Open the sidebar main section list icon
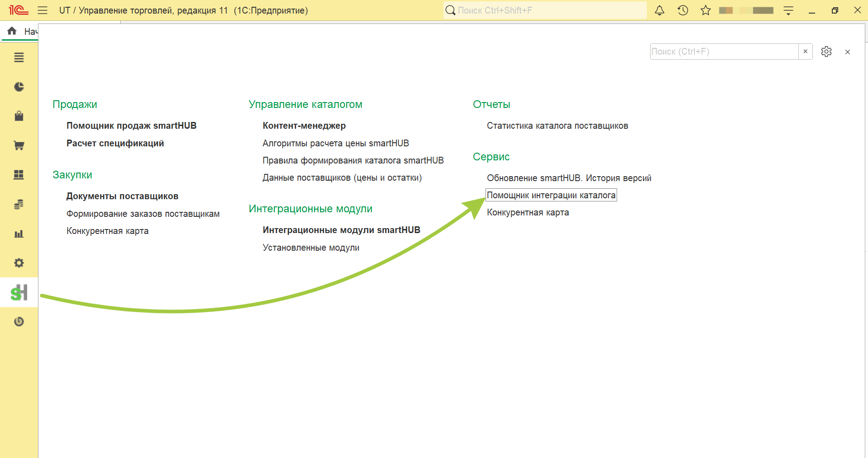Viewport: 868px width, 458px height. point(19,57)
